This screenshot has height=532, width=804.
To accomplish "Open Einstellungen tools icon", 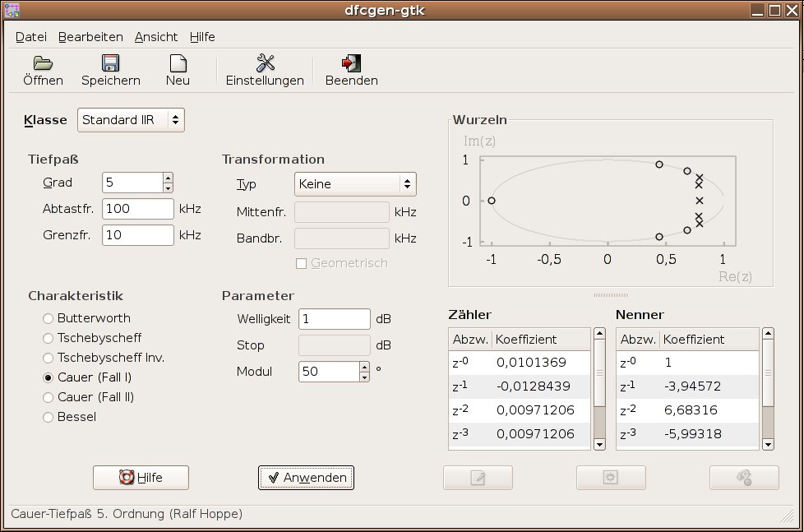I will [265, 63].
